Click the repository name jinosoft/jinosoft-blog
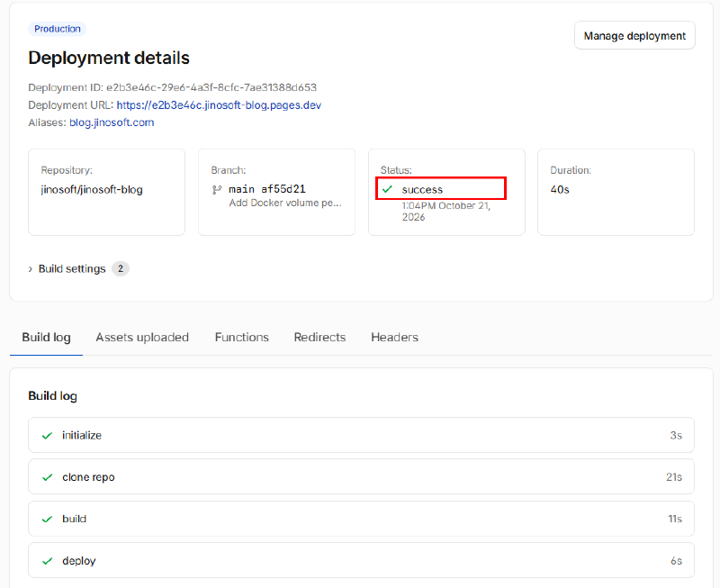Image resolution: width=720 pixels, height=588 pixels. pyautogui.click(x=92, y=189)
